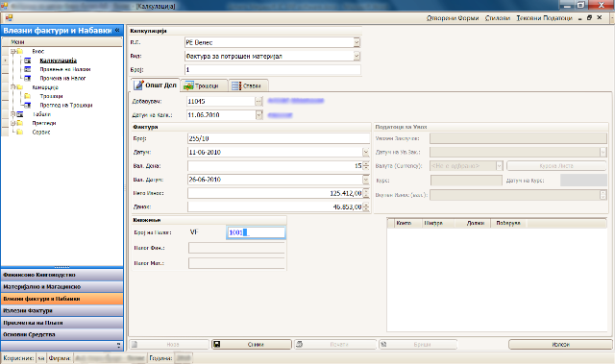Open the Стилови menu

[x=498, y=18]
